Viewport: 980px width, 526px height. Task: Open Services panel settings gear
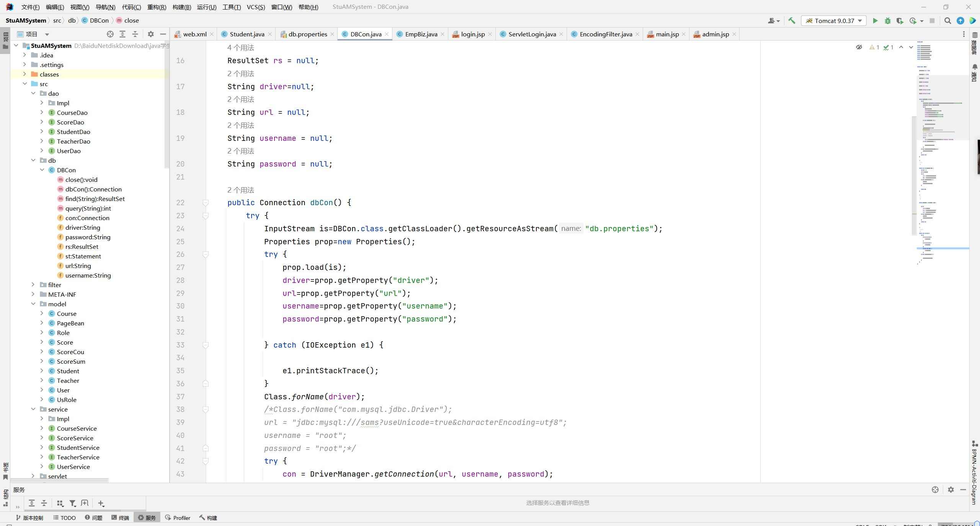click(951, 490)
